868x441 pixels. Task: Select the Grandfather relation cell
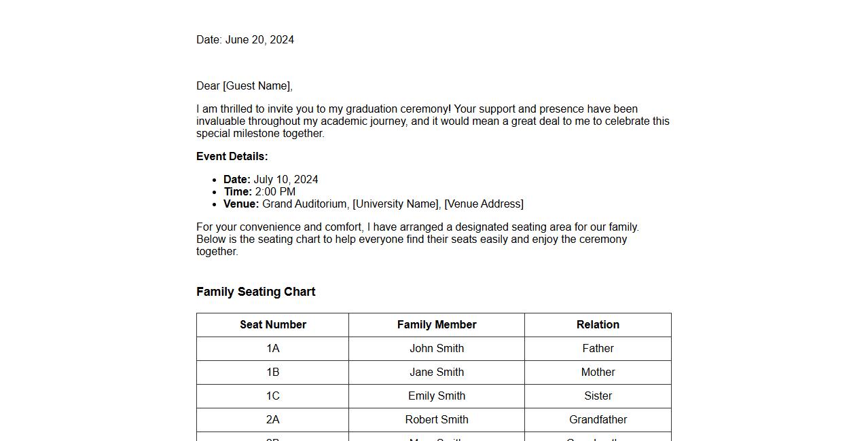point(598,420)
